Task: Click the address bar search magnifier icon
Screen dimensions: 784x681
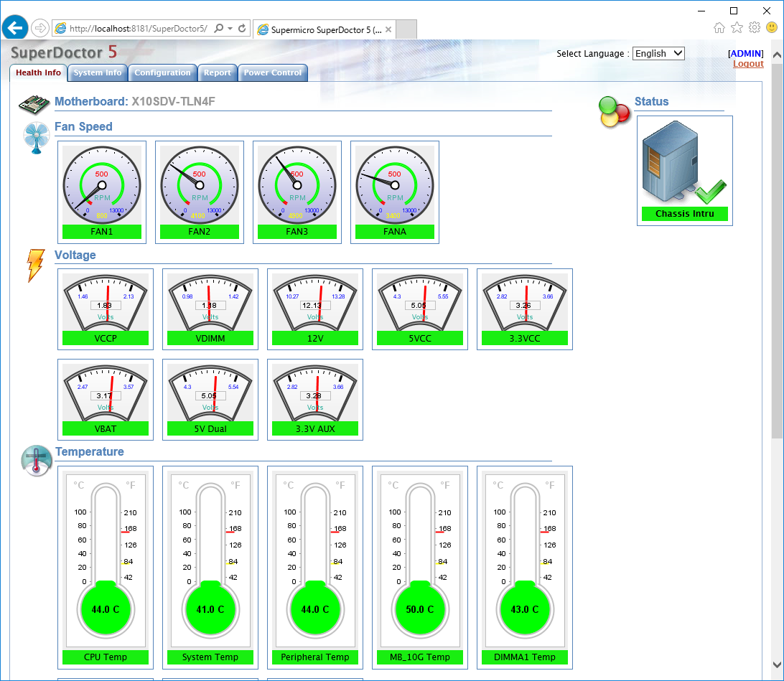Action: (x=218, y=29)
